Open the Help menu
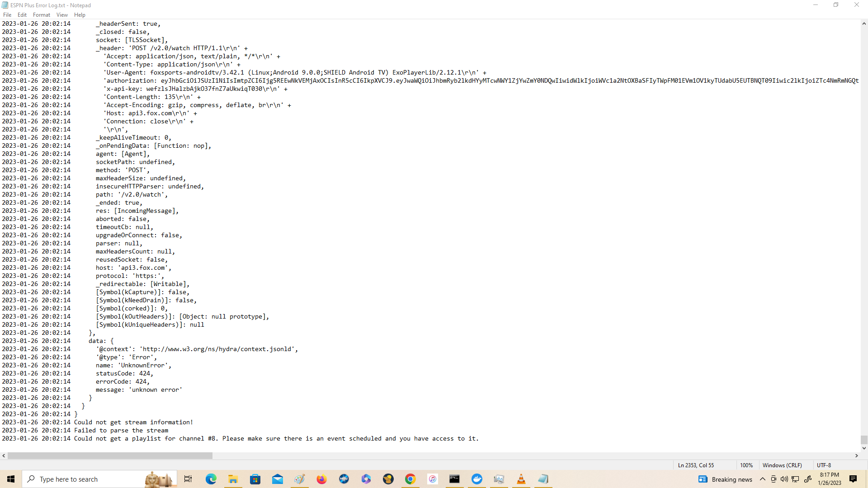This screenshot has height=488, width=868. 80,15
